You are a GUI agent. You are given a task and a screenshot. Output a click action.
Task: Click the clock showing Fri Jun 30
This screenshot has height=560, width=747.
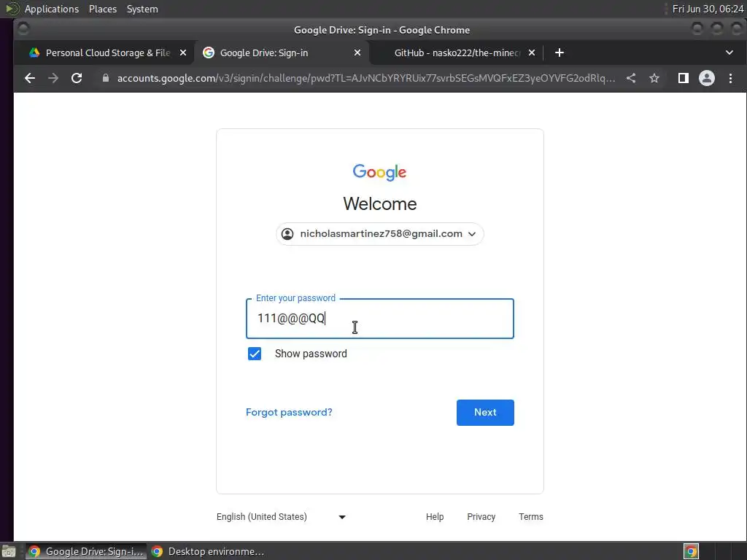[x=708, y=9]
